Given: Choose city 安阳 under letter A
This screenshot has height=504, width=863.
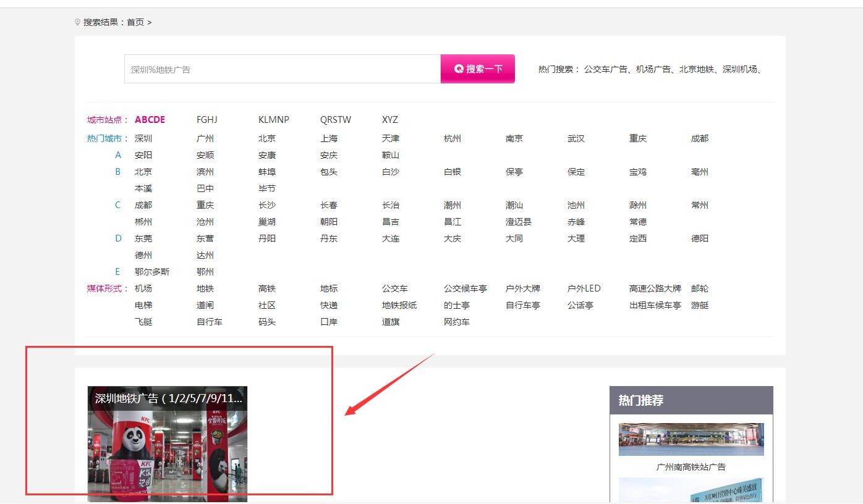Looking at the screenshot, I should tap(143, 155).
